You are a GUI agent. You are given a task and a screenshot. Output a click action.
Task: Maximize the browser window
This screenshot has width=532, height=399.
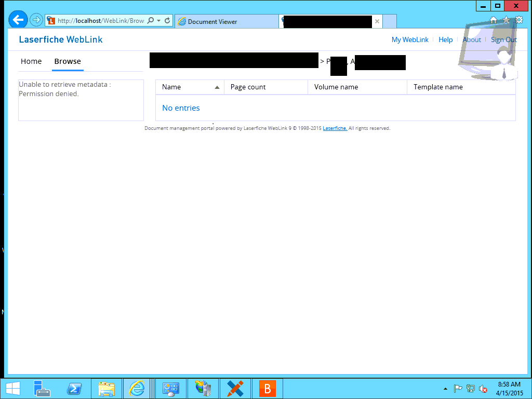click(497, 6)
